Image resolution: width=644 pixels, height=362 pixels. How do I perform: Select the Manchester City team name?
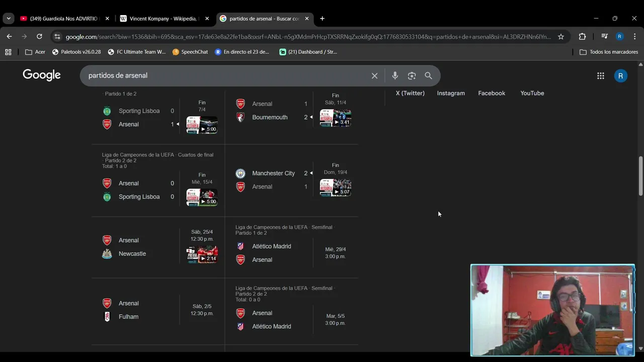coord(273,173)
